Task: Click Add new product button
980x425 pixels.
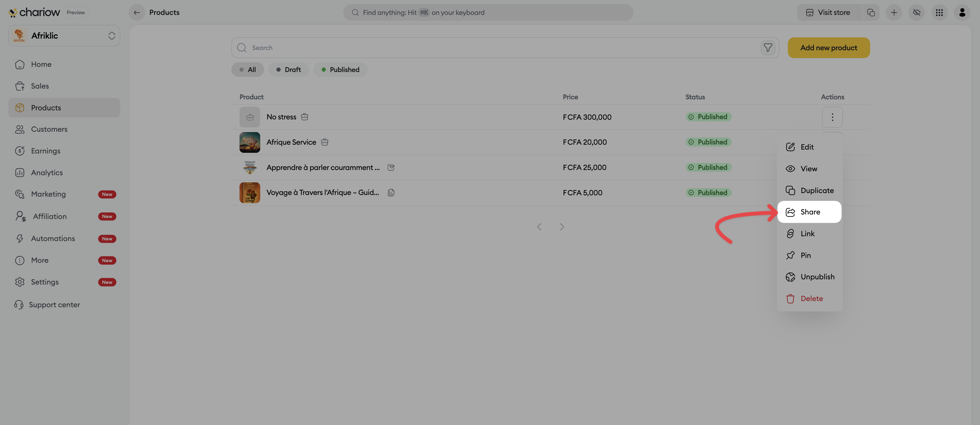Action: (828, 48)
